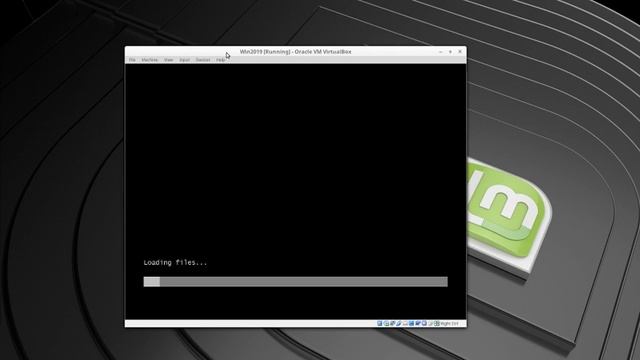Open the Devices menu
The image size is (640, 360).
pos(203,60)
